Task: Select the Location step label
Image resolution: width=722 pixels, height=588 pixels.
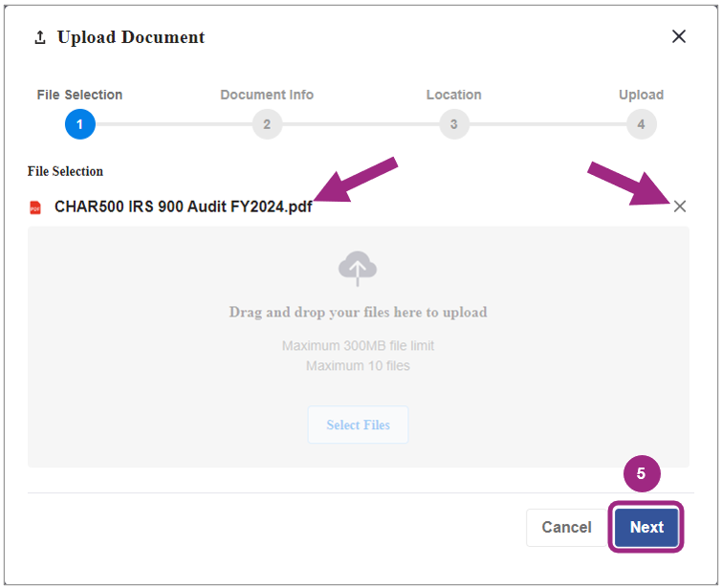Action: [x=453, y=95]
